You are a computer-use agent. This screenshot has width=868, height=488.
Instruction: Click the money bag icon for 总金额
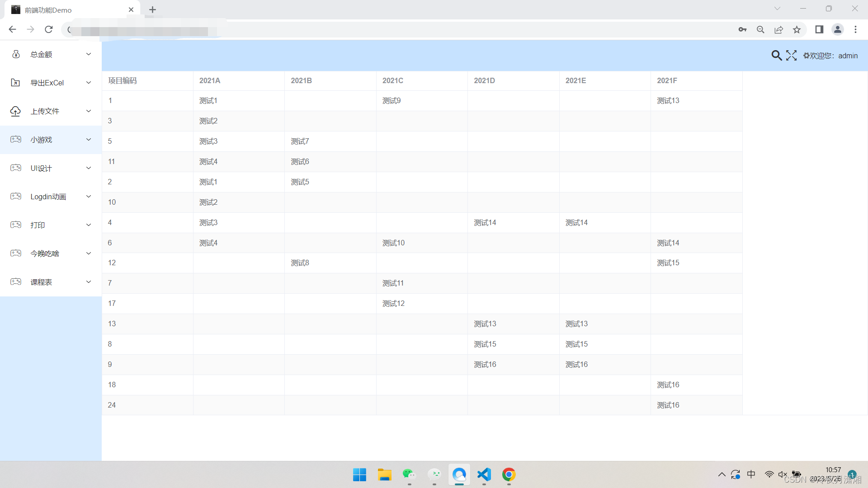coord(16,54)
